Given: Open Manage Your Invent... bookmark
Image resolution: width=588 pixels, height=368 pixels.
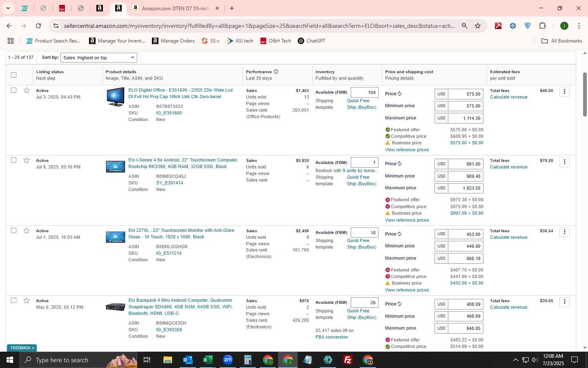Looking at the screenshot, I should click(x=117, y=41).
